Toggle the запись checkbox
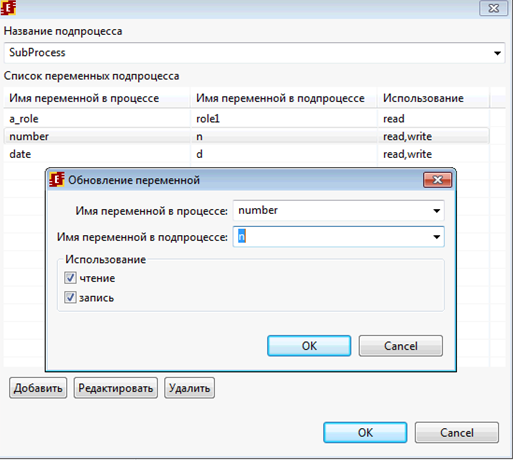The image size is (515, 460). (70, 297)
